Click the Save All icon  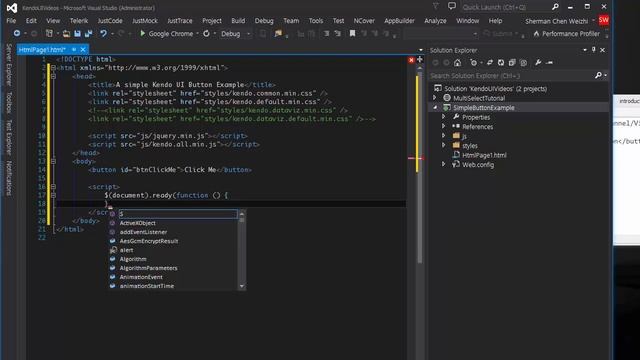(x=88, y=33)
